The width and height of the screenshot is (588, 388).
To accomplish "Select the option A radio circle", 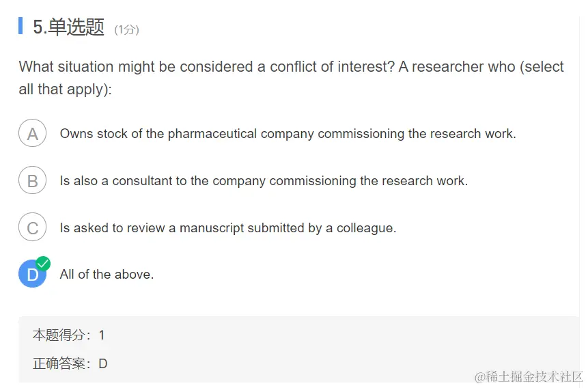I will click(x=33, y=133).
